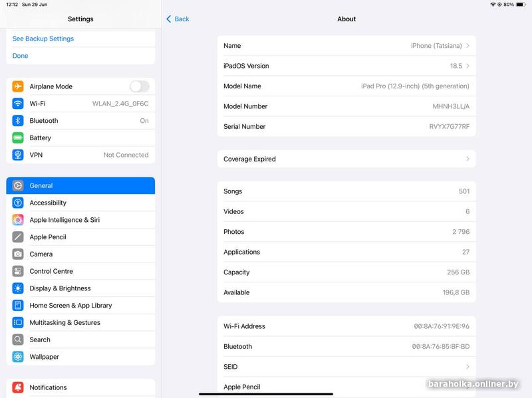Open VPN Not Connected row
This screenshot has height=398, width=532.
point(80,155)
